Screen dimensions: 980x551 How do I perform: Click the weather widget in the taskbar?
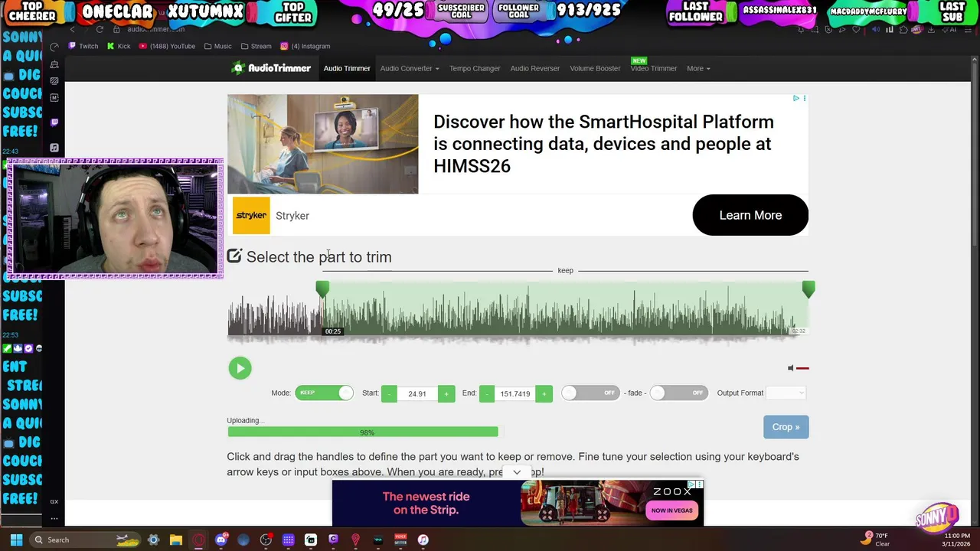pos(876,540)
